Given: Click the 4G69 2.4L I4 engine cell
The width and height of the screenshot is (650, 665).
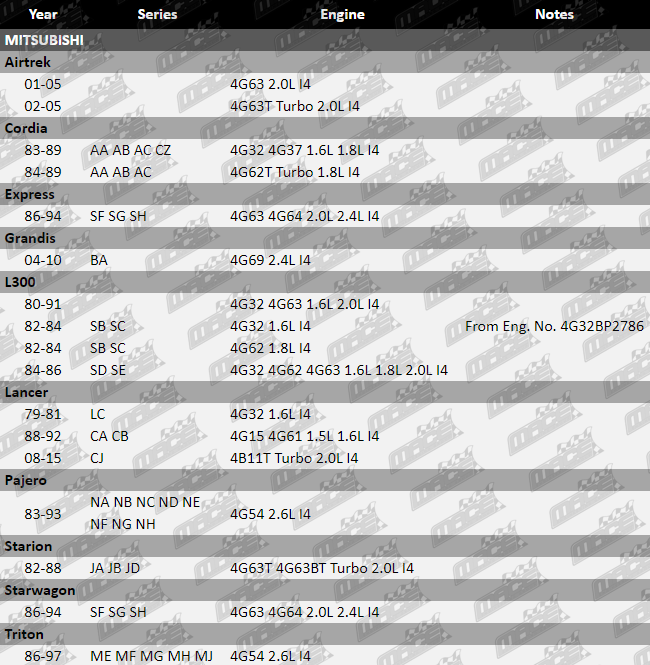Looking at the screenshot, I should pyautogui.click(x=270, y=260).
